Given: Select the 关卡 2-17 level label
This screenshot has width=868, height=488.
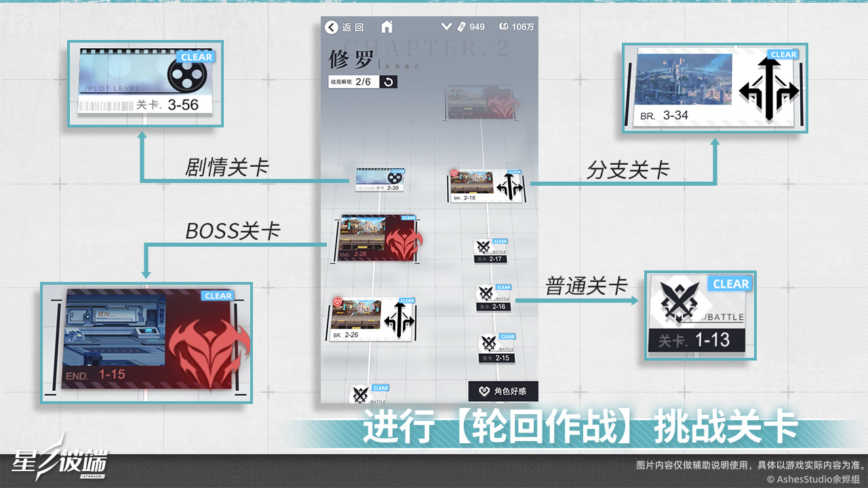Looking at the screenshot, I should coord(490,259).
